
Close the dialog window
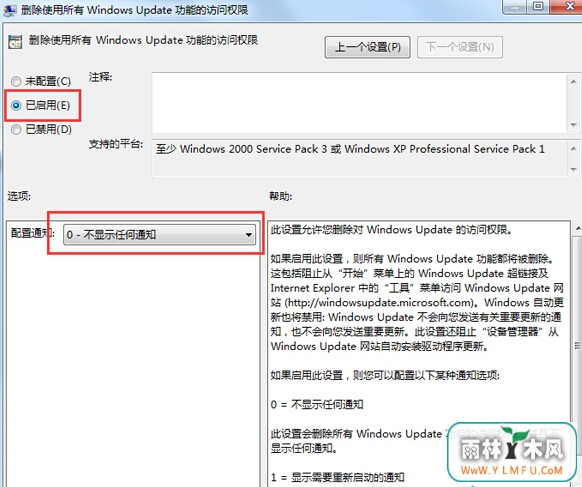tap(568, 6)
